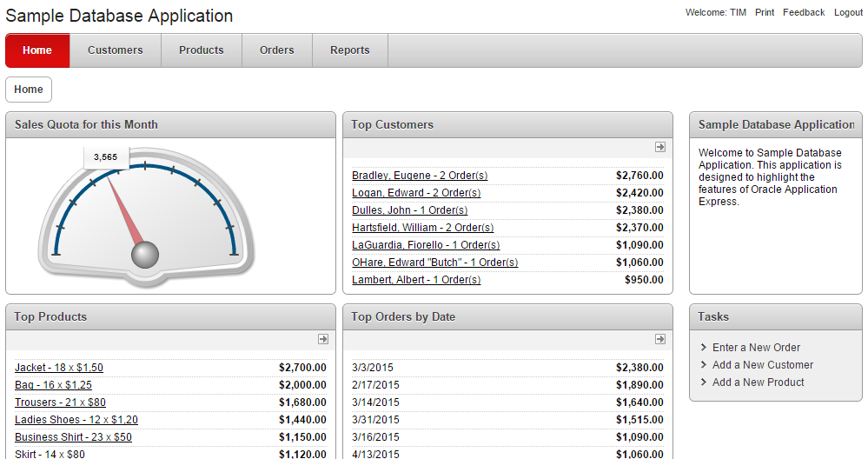This screenshot has width=868, height=459.
Task: Click the arrow icon in Top Orders by Date
Action: tap(659, 339)
